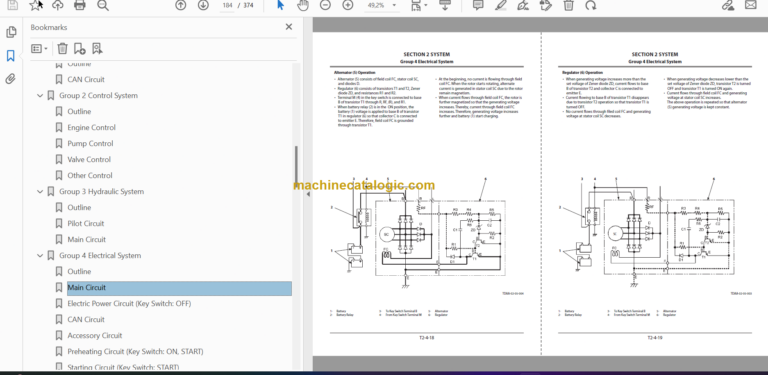Click the page number field showing 184
Image resolution: width=768 pixels, height=375 pixels.
coord(227,5)
